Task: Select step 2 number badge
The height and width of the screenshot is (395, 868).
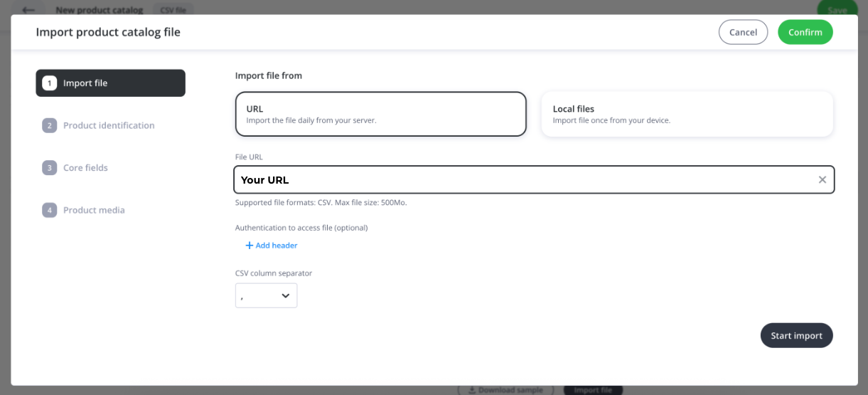Action: click(x=50, y=125)
